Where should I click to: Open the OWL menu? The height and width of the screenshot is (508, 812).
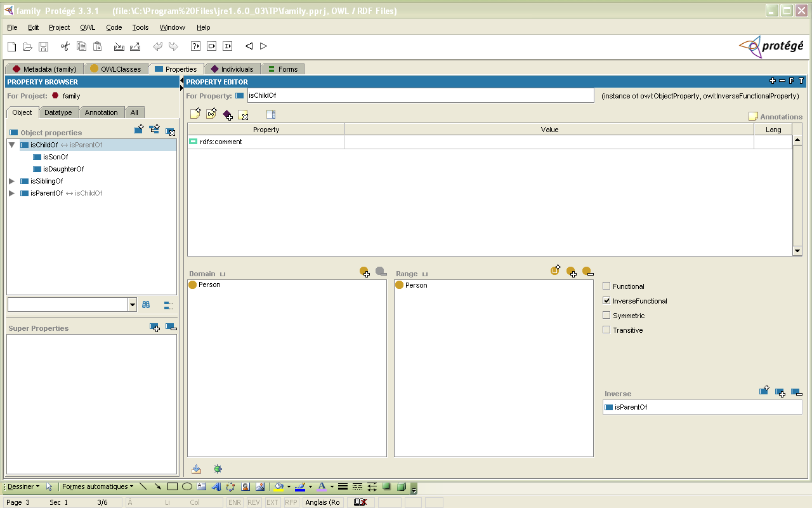(88, 27)
